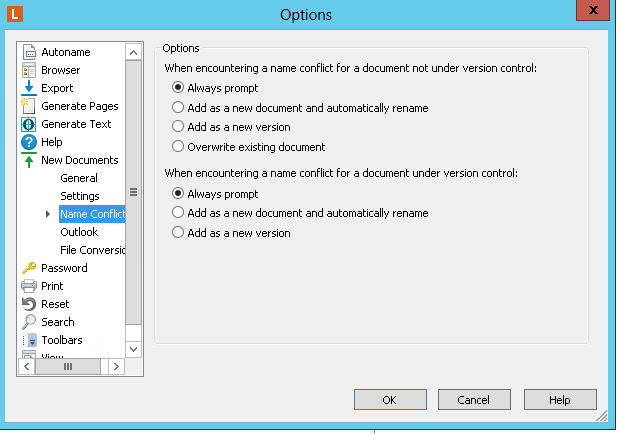
Task: Expand the Name Conflict tree arrow
Action: (47, 214)
